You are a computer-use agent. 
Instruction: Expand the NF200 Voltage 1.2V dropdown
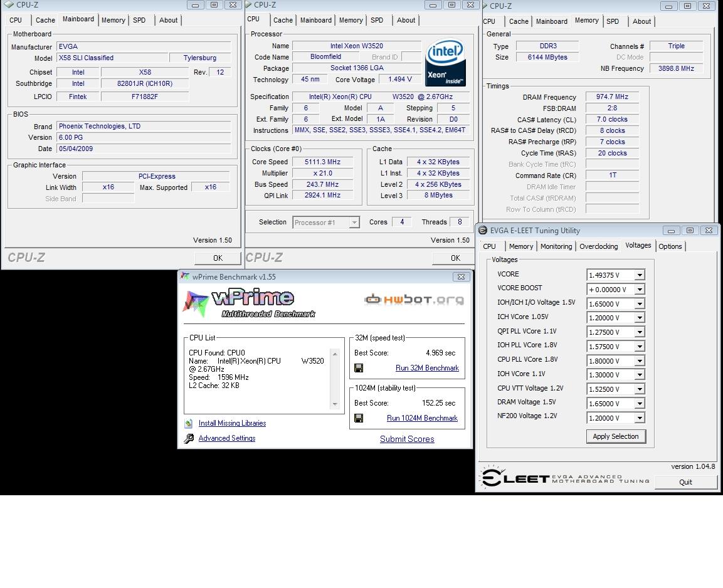(x=640, y=418)
